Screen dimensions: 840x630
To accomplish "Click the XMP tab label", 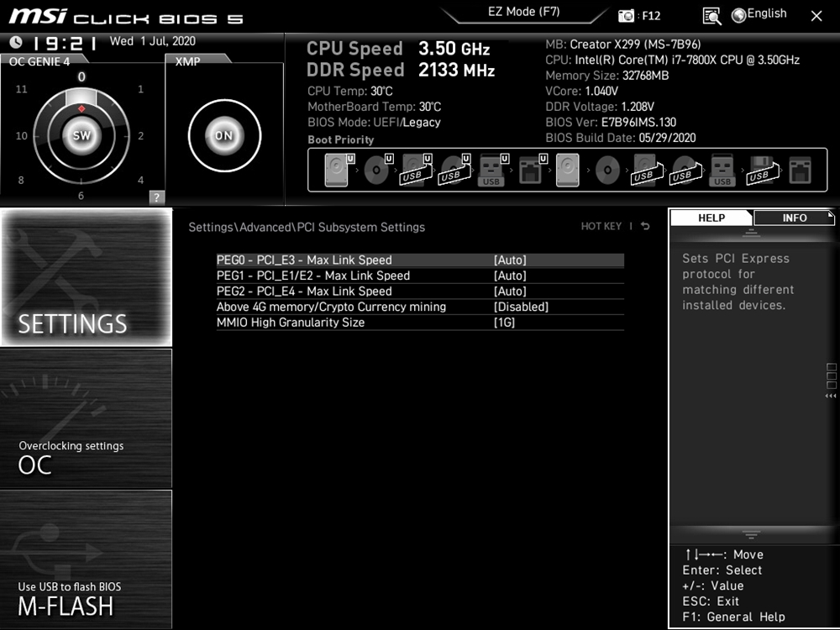I will click(x=188, y=61).
